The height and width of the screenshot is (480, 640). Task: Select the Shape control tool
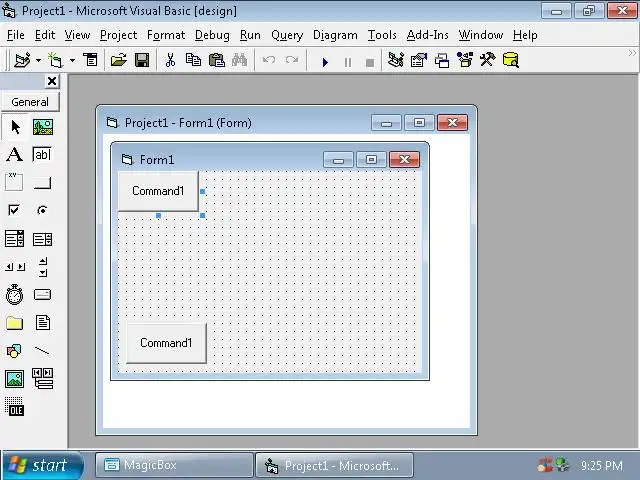14,351
